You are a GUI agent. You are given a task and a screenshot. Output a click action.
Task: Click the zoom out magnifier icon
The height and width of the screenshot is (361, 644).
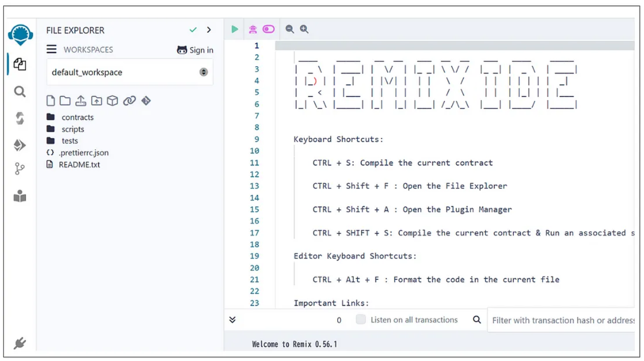(290, 29)
